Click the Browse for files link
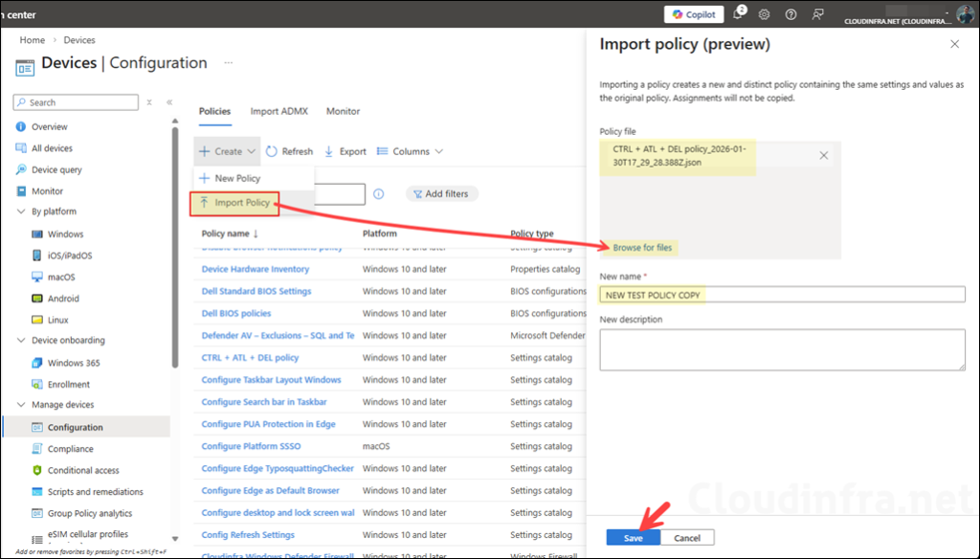980x559 pixels. [642, 248]
